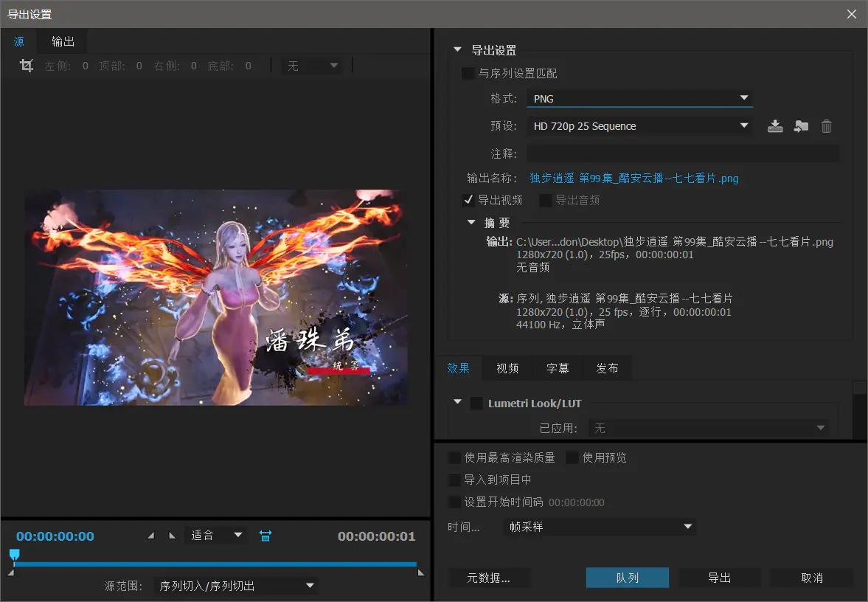Enable 使用最高渲染质量 checkbox

[454, 457]
